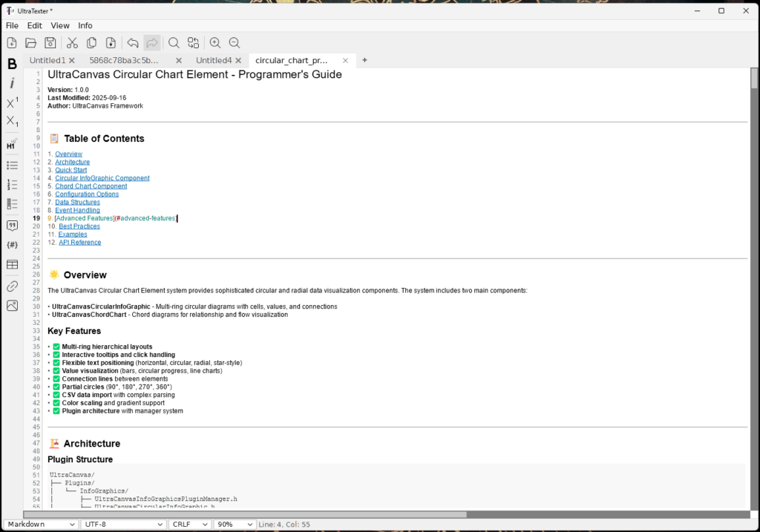
Task: Apply bold formatting from the sidebar
Action: pos(12,64)
